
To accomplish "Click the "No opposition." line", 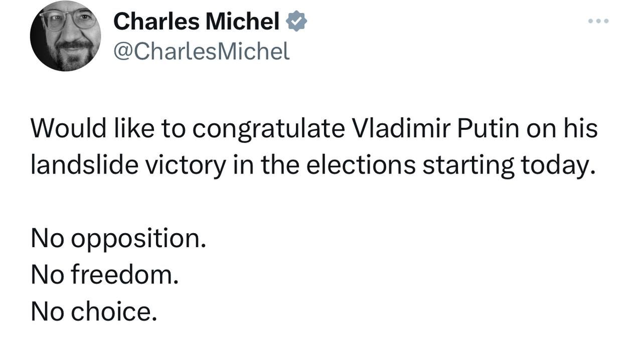I will coord(118,239).
